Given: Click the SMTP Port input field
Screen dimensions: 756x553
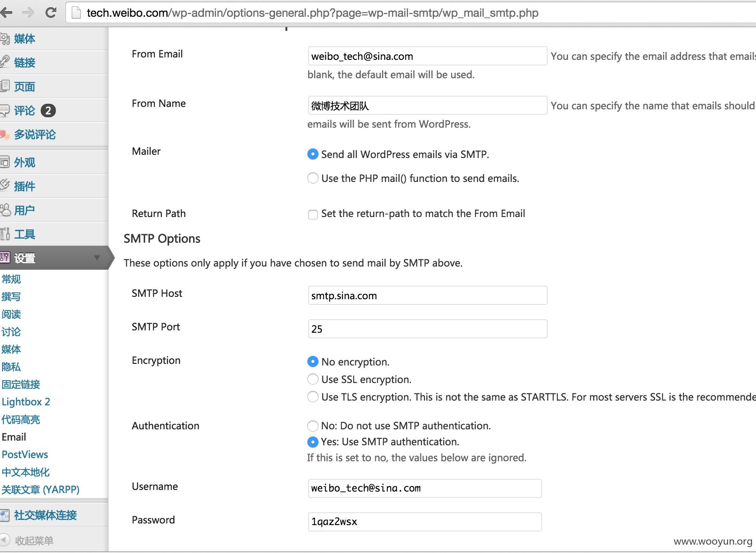Looking at the screenshot, I should click(x=427, y=329).
